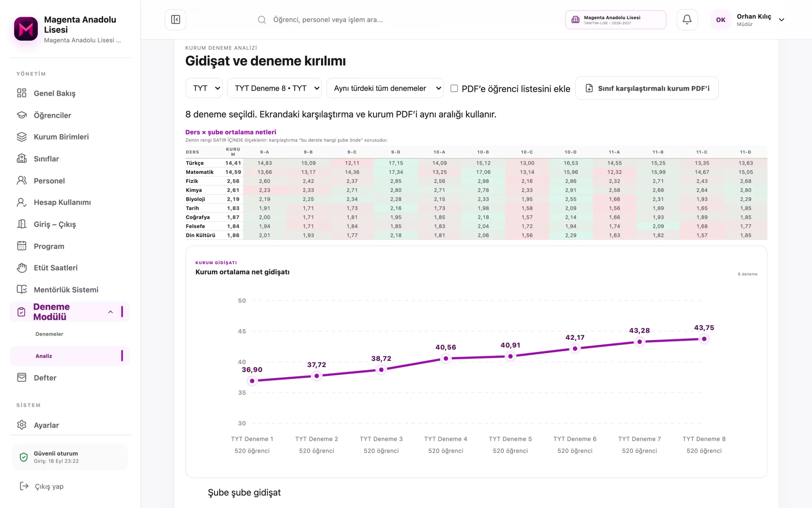The image size is (812, 508).
Task: Open Etüt Saatleri hand icon
Action: click(22, 268)
